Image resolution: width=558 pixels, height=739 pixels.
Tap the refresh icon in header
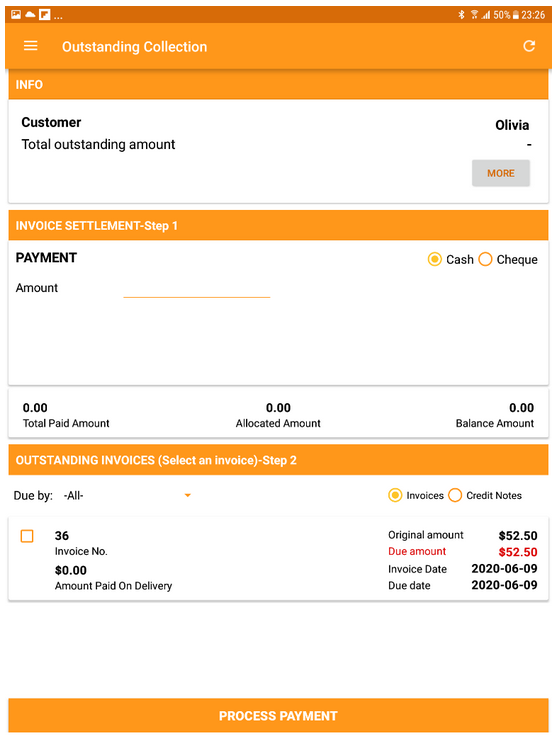click(x=529, y=46)
